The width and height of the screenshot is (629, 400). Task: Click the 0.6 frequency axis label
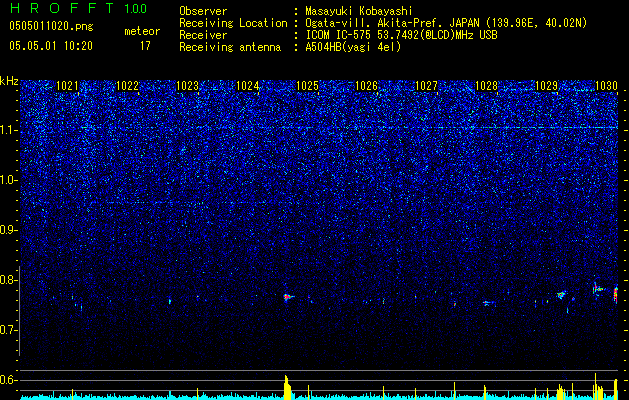(8, 380)
